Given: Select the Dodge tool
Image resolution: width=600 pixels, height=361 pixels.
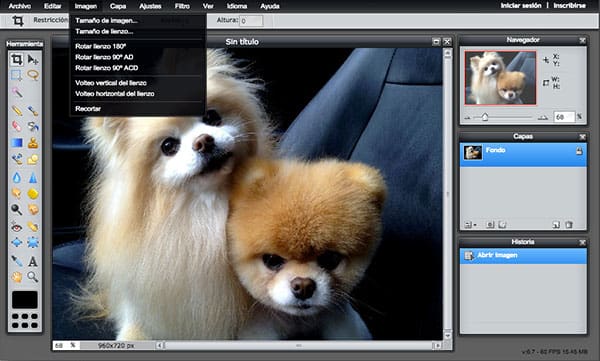Looking at the screenshot, I should click(x=16, y=209).
